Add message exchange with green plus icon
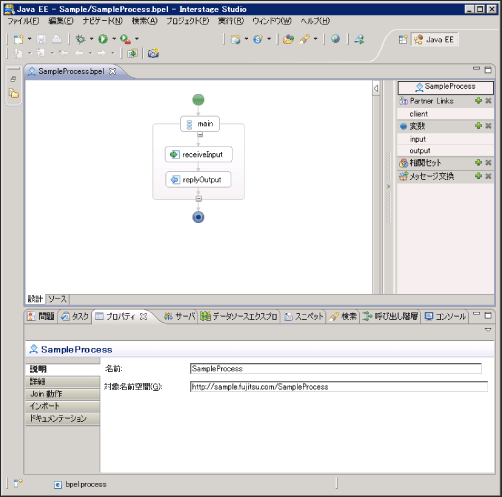The image size is (502, 497). point(478,176)
